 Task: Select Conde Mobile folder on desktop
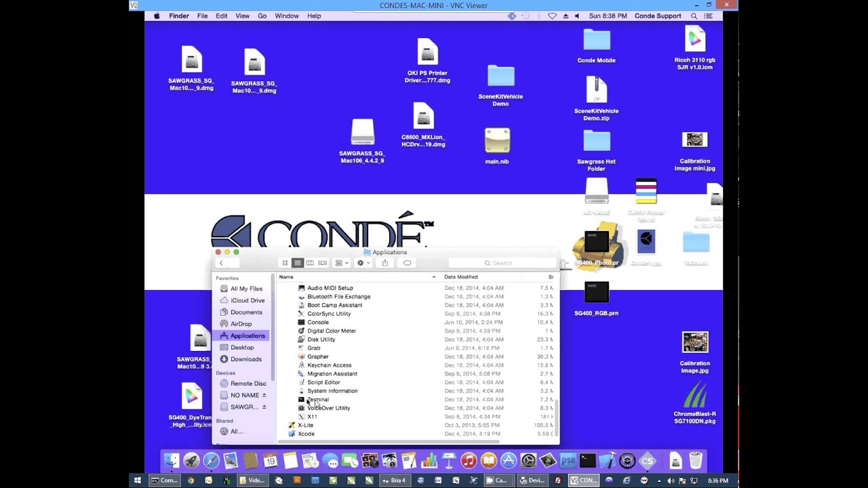tap(597, 45)
